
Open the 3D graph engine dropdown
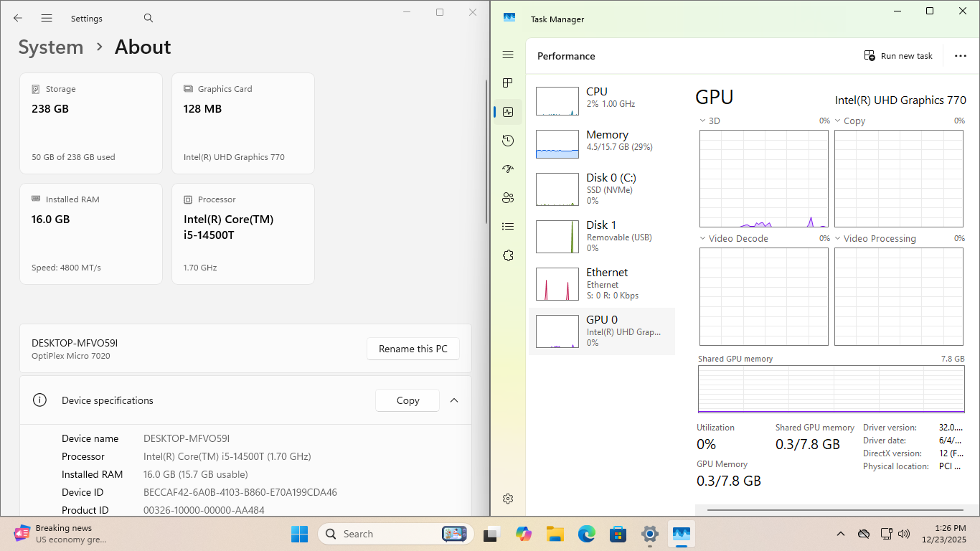(x=703, y=121)
